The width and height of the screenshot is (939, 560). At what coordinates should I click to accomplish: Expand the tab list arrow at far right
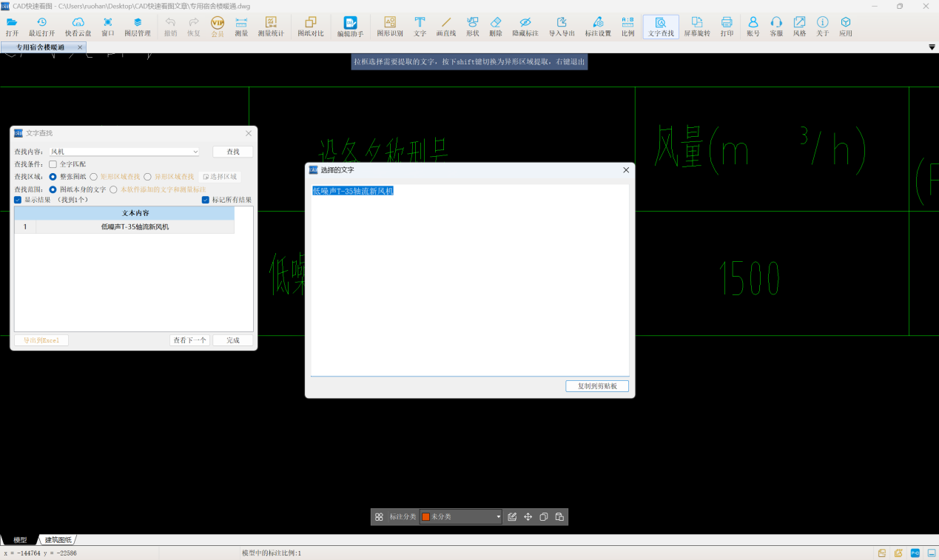pos(932,47)
